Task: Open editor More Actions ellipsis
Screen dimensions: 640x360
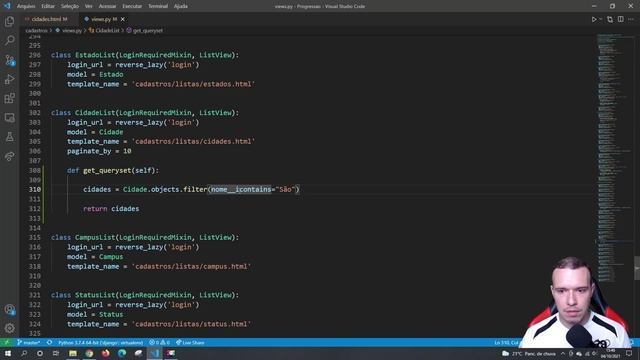Action: (631, 19)
